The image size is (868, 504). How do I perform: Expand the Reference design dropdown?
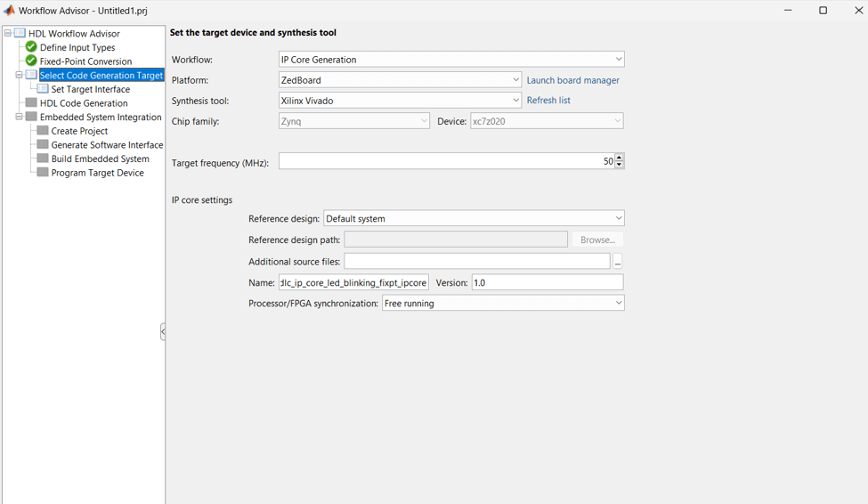point(618,218)
